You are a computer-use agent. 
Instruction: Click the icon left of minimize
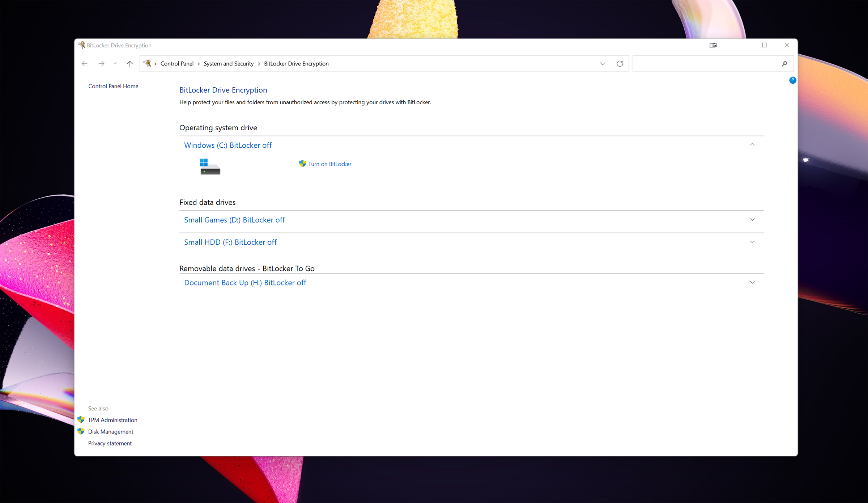(x=713, y=45)
